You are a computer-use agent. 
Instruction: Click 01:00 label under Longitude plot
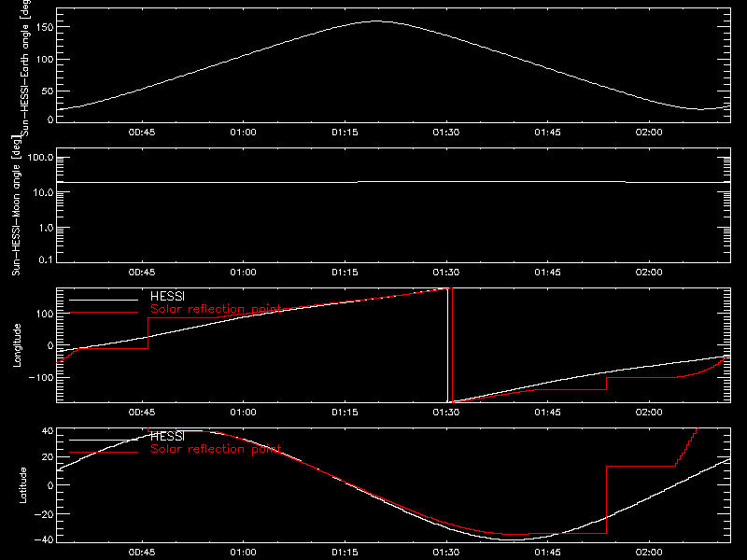click(x=243, y=413)
